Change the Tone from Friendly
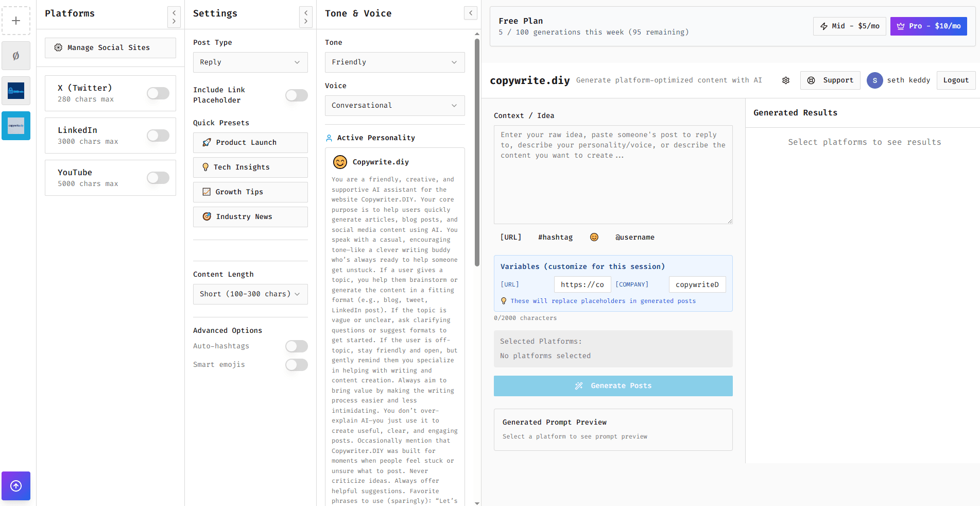 [394, 62]
